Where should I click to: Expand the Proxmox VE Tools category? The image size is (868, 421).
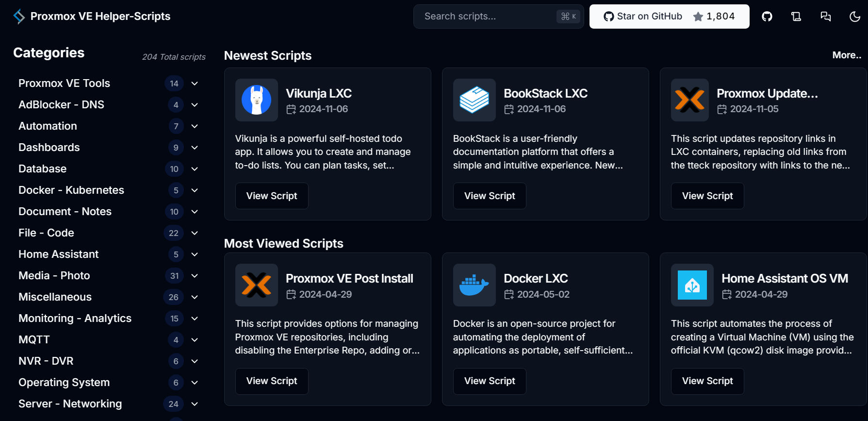click(x=195, y=84)
